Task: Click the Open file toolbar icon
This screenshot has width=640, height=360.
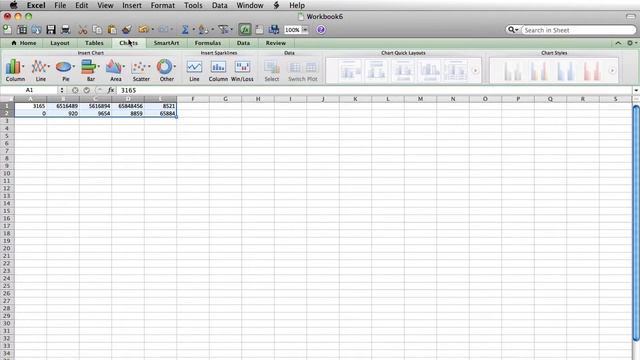Action: click(x=36, y=29)
